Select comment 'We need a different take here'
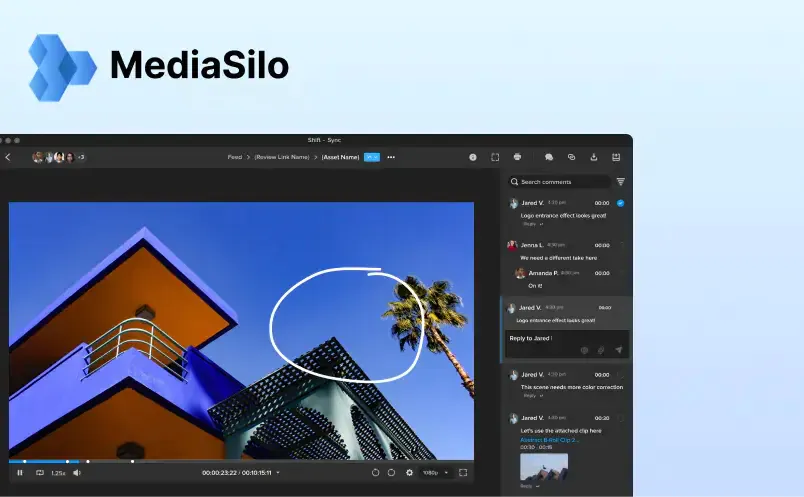 tap(558, 258)
